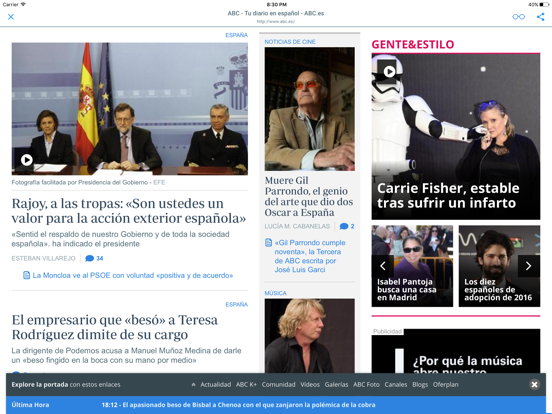Open the Canales menu item
Image resolution: width=552 pixels, height=414 pixels.
pyautogui.click(x=396, y=384)
